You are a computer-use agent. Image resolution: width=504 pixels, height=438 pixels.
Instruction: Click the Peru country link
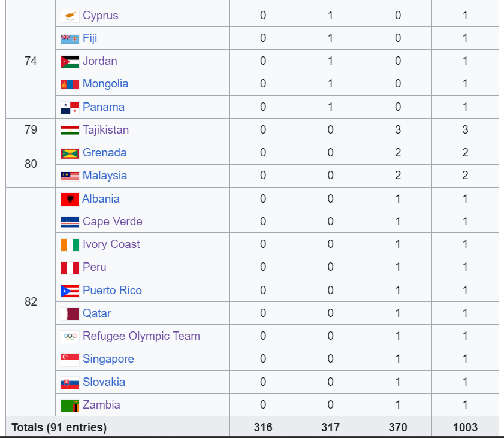(x=95, y=267)
